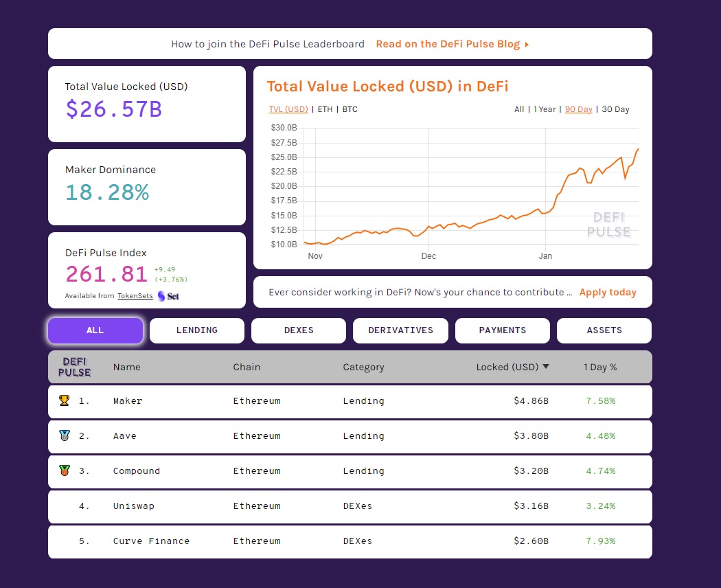Open the DERIVATIVES category tab
The height and width of the screenshot is (588, 721).
click(x=400, y=330)
